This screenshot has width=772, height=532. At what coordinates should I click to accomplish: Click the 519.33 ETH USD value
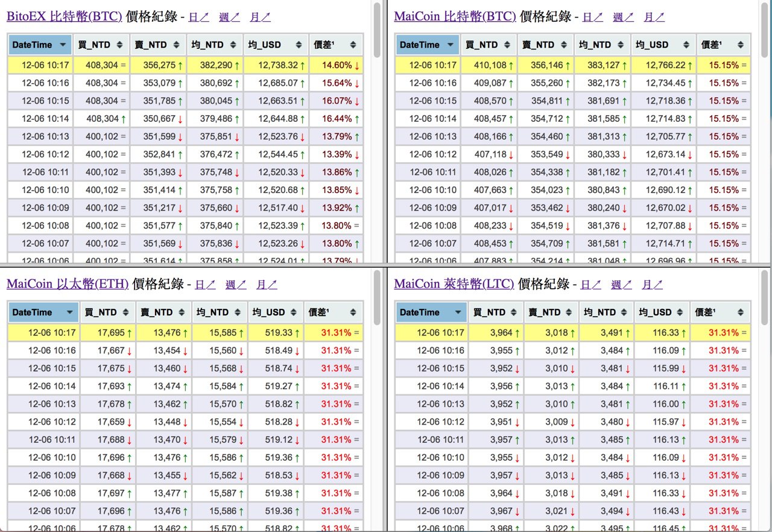coord(275,333)
